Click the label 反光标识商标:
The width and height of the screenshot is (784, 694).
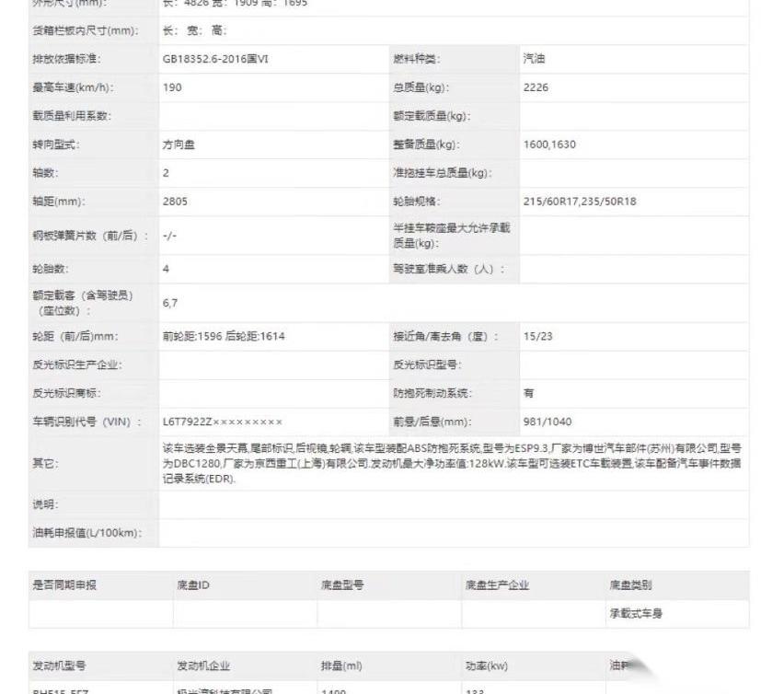pyautogui.click(x=66, y=393)
